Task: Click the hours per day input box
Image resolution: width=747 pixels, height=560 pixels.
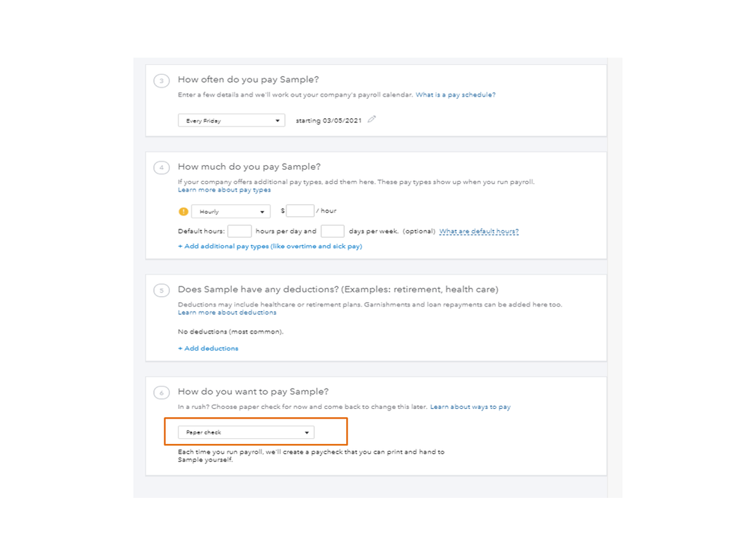Action: pos(239,232)
